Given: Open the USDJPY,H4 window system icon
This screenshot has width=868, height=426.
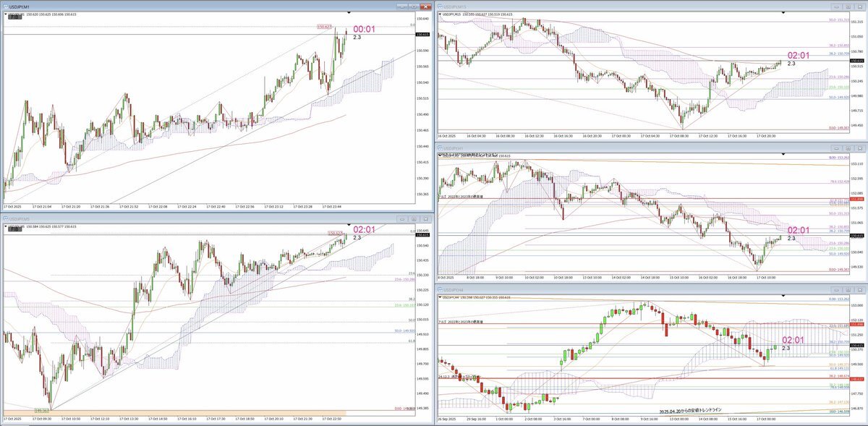Looking at the screenshot, I should [441, 290].
